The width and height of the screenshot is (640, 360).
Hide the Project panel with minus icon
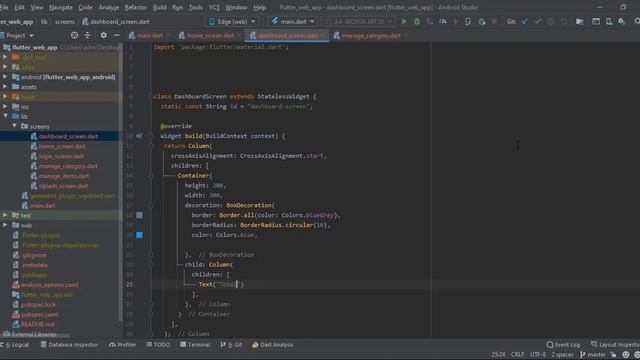[x=116, y=36]
